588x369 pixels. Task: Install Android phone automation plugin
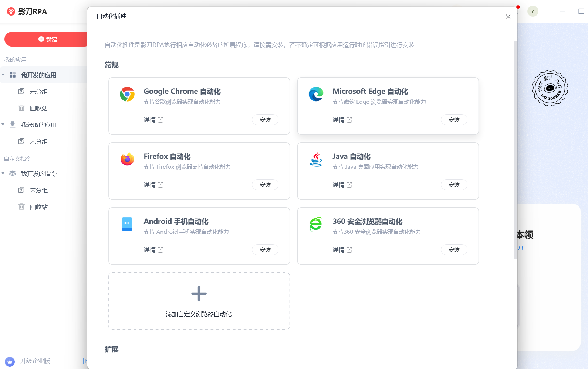[265, 250]
